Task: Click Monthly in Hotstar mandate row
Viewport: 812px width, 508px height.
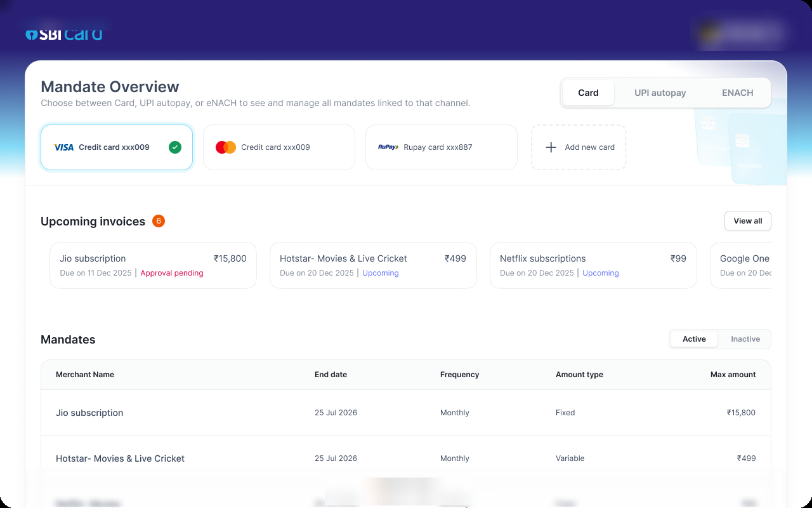Action: pyautogui.click(x=455, y=458)
